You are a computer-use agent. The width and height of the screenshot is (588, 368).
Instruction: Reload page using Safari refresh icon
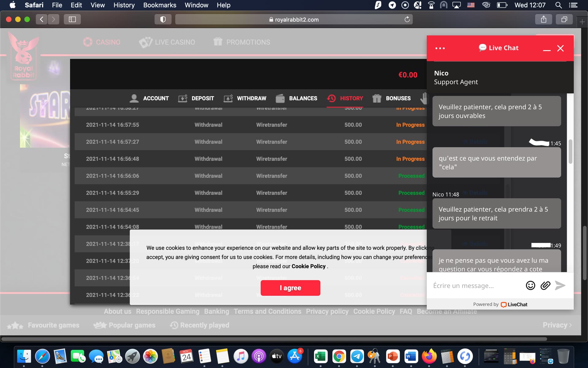[x=407, y=19]
